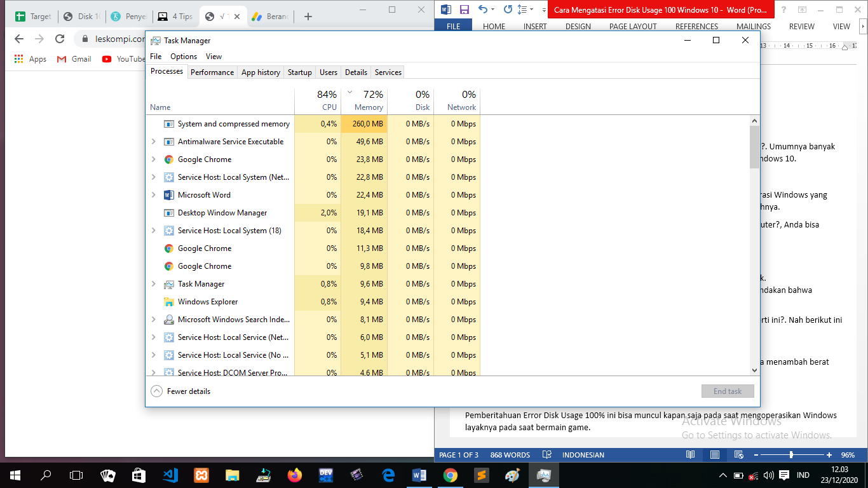Save the Word document via toolbar icon
Screen dimensions: 868x488
[465, 10]
